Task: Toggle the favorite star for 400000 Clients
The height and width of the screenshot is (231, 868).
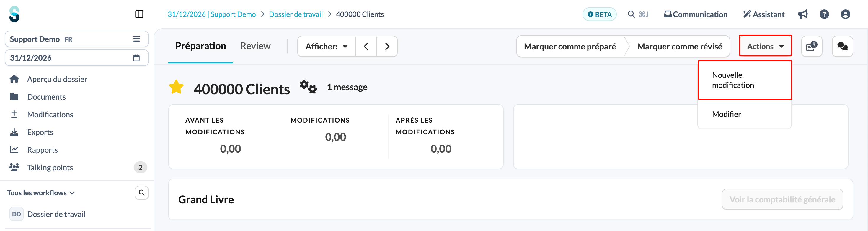Action: (176, 87)
